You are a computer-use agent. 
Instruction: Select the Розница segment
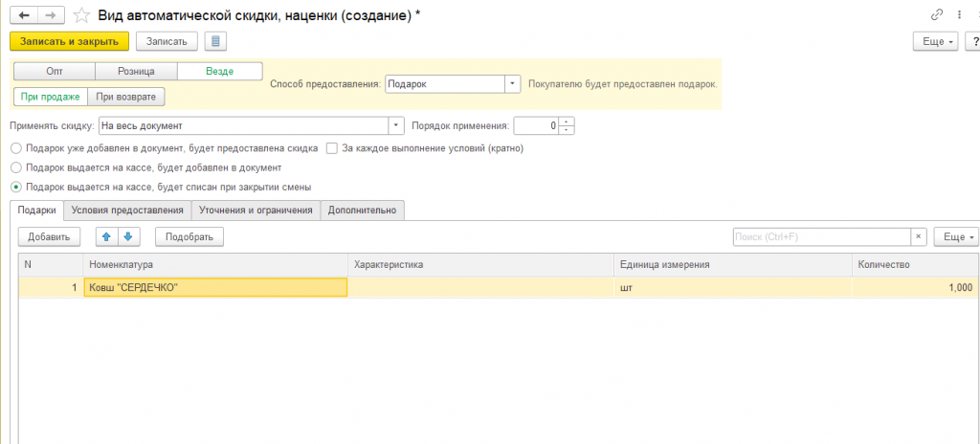[136, 72]
